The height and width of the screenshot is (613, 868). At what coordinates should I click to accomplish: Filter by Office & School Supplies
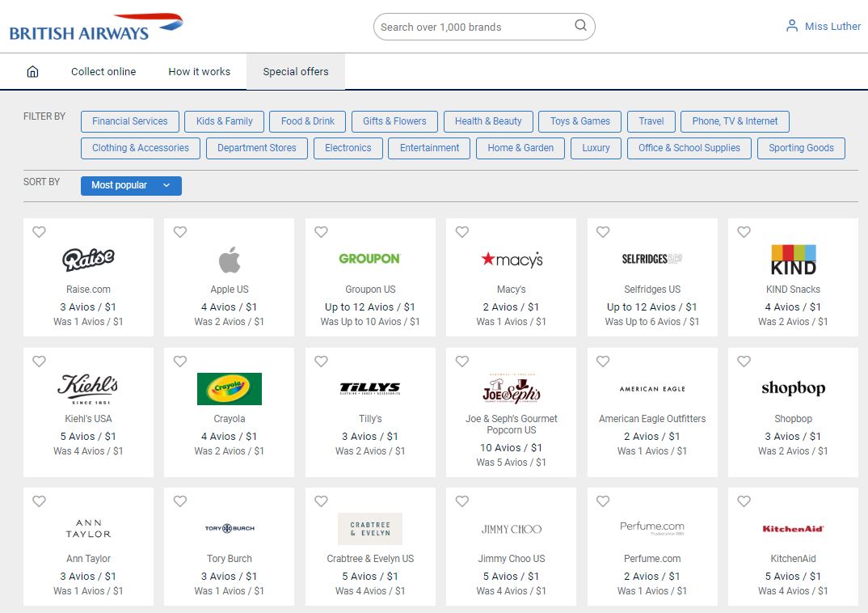(x=689, y=148)
